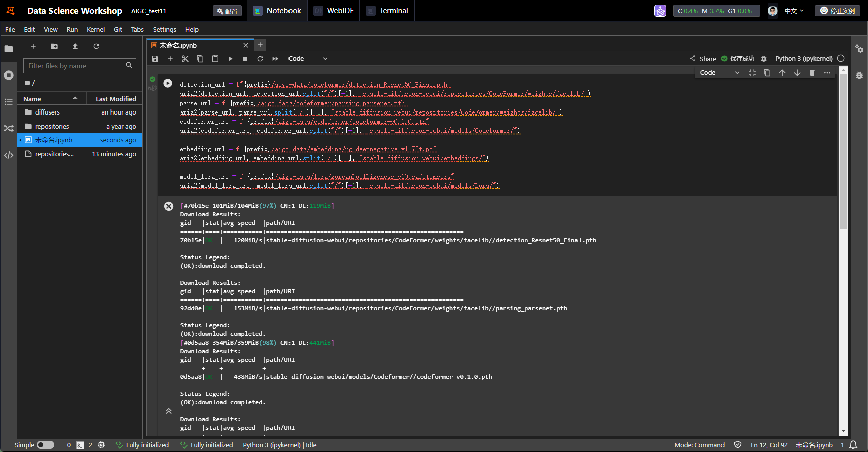Switch to the Terminal tab
Image resolution: width=868 pixels, height=452 pixels.
(387, 11)
